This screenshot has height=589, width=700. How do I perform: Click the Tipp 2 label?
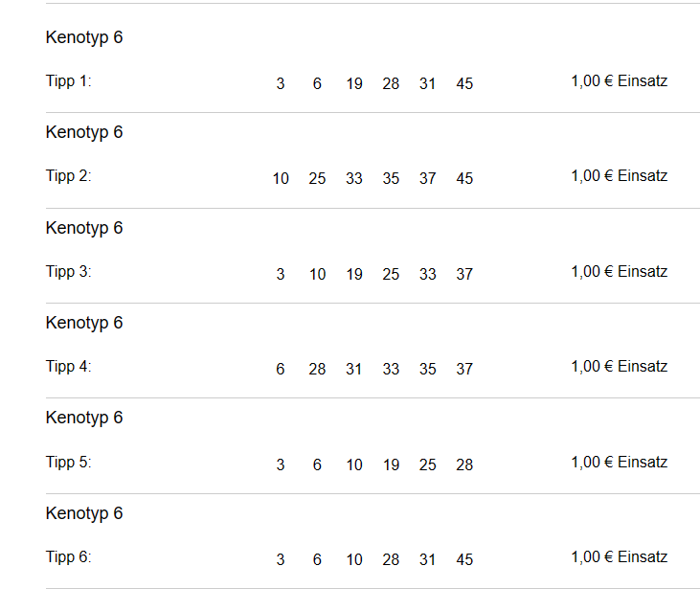point(68,176)
